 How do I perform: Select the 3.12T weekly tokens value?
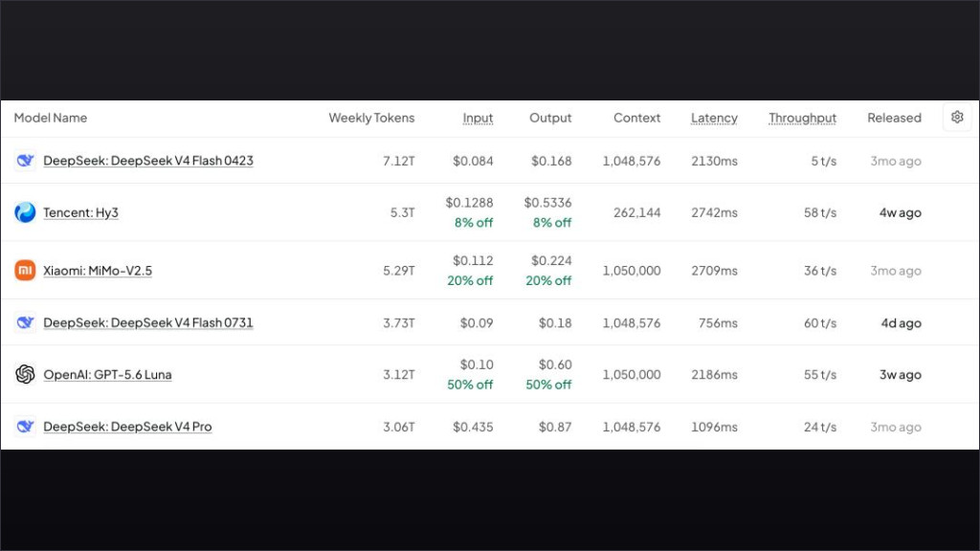399,374
